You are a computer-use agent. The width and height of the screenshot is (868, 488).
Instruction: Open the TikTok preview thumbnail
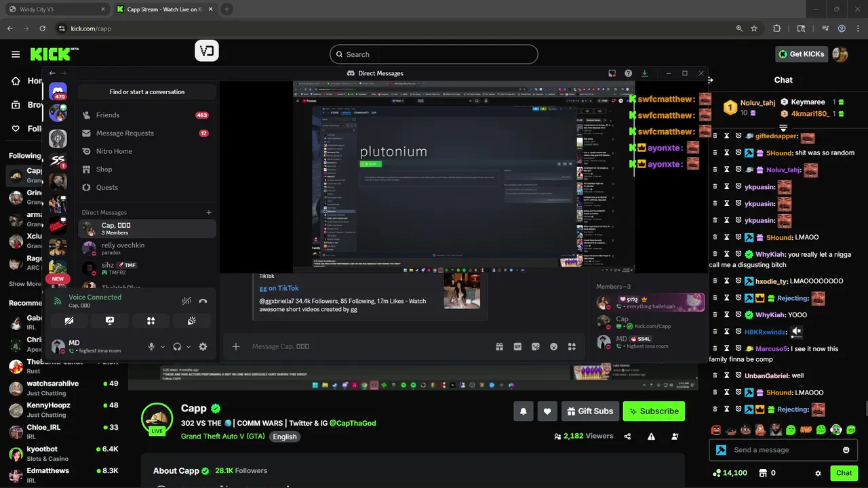click(462, 290)
